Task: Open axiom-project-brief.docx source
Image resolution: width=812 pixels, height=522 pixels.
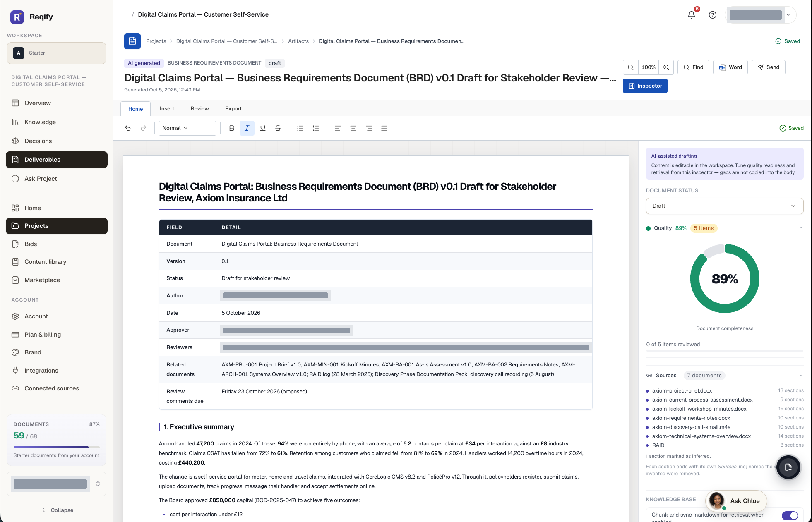Action: point(682,391)
